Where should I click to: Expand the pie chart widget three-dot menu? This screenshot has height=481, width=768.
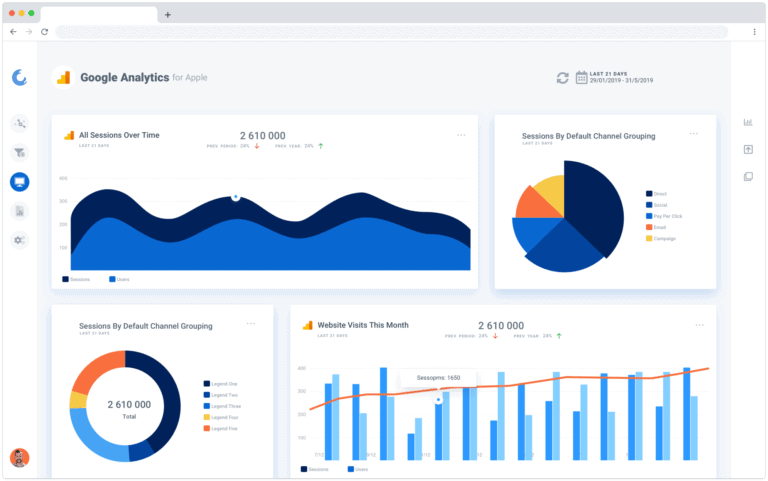(x=695, y=133)
